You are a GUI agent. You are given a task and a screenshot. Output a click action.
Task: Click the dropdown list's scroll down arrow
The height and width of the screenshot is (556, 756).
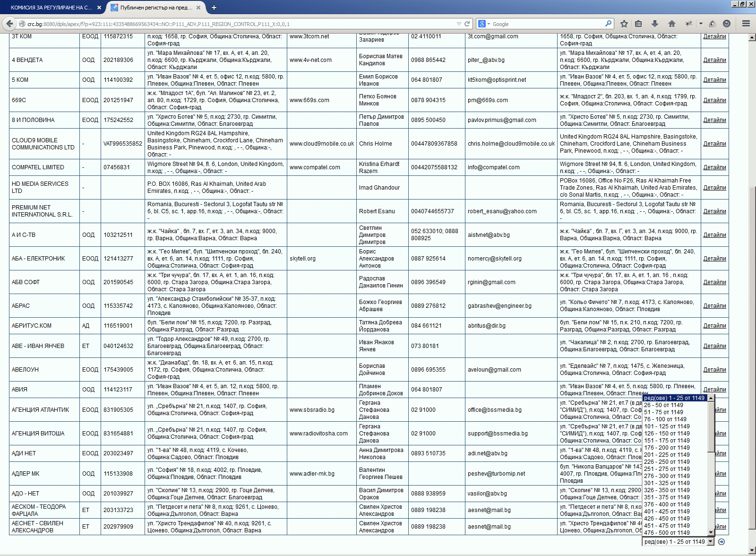(x=711, y=532)
